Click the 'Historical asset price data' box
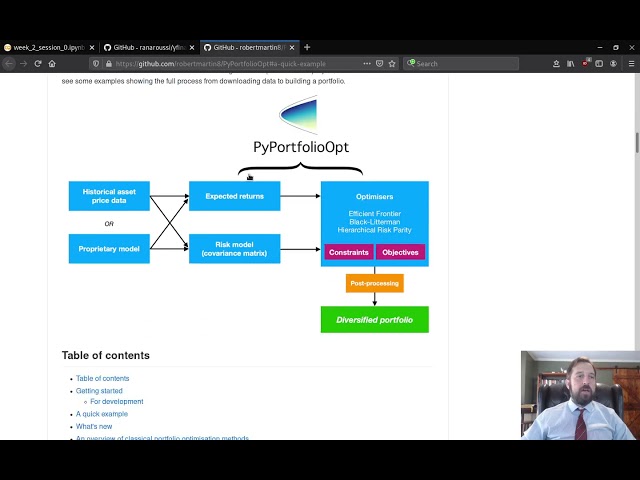The image size is (640, 480). click(x=109, y=196)
